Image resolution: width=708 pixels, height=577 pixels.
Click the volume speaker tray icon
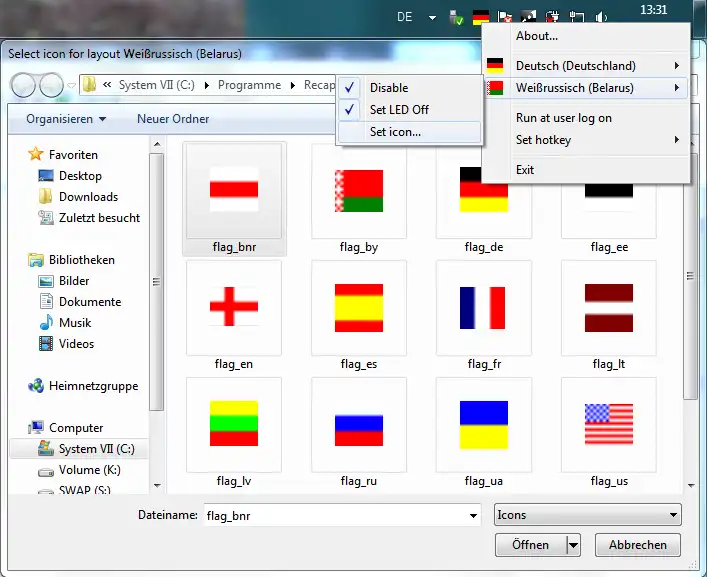coord(601,18)
